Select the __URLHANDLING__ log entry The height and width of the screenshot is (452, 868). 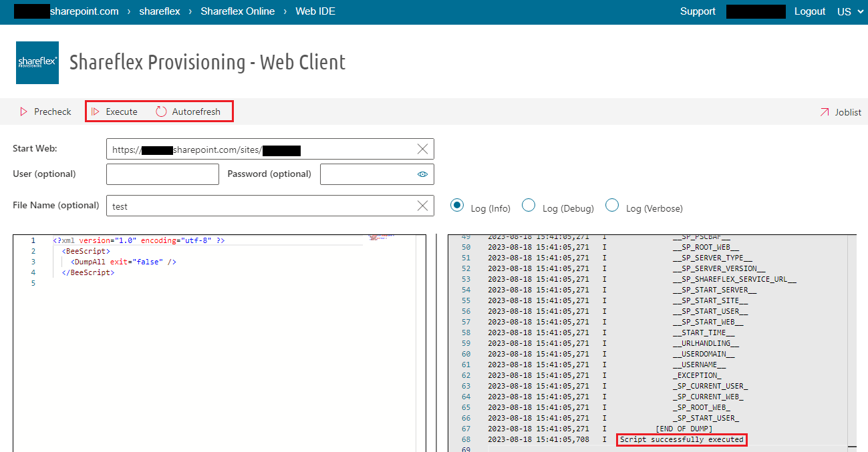tap(706, 343)
